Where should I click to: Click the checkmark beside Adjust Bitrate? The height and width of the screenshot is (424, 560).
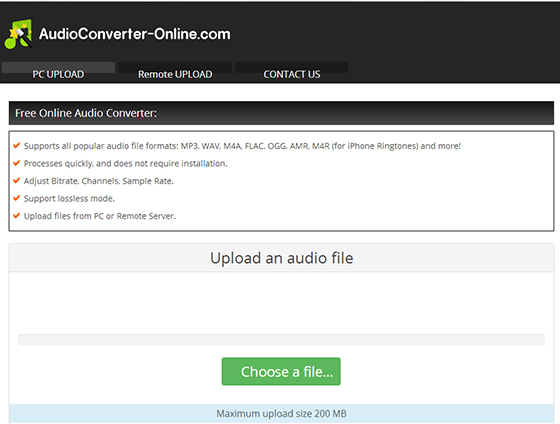[x=16, y=180]
